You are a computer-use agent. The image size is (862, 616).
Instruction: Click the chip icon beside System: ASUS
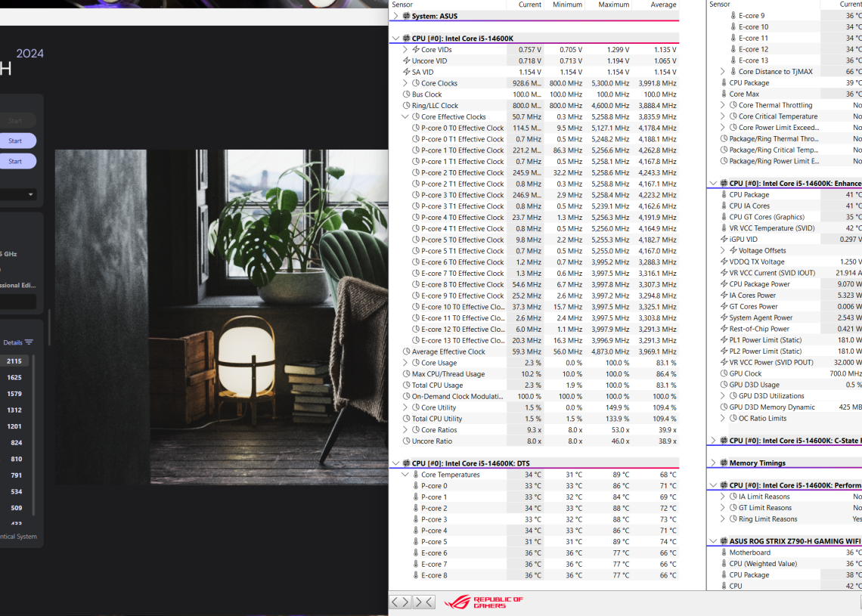(x=406, y=16)
